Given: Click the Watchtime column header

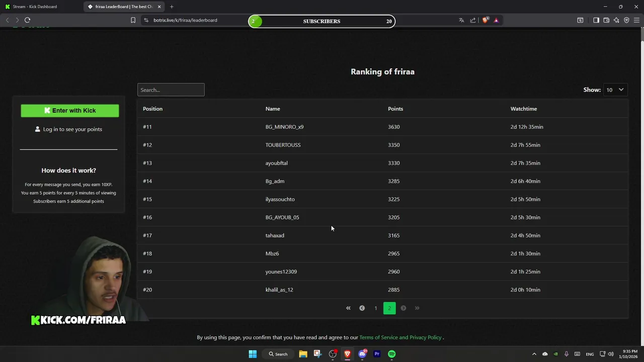Looking at the screenshot, I should click(524, 109).
